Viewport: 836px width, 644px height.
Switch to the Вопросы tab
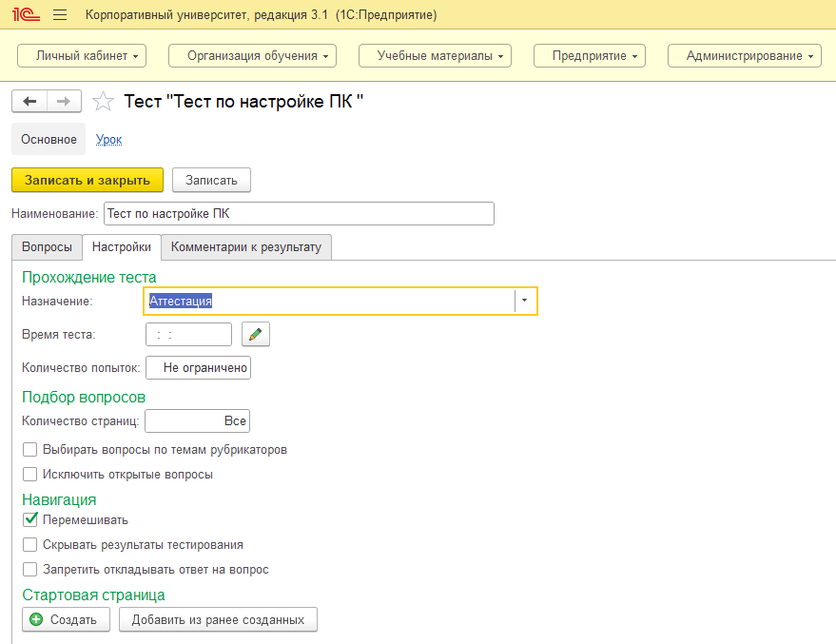coord(47,247)
